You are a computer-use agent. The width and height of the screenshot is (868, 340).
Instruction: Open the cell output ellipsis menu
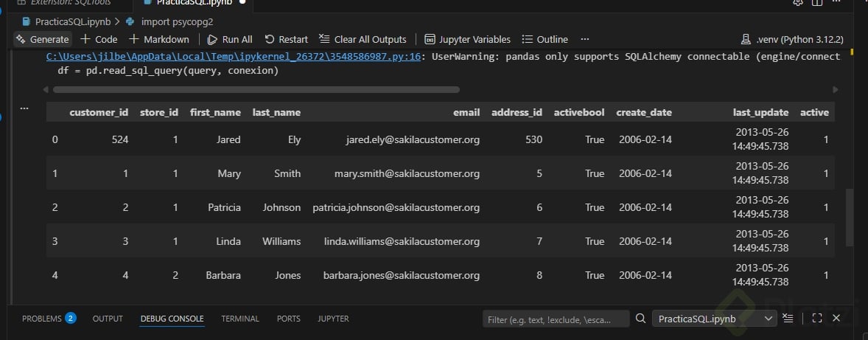(24, 108)
